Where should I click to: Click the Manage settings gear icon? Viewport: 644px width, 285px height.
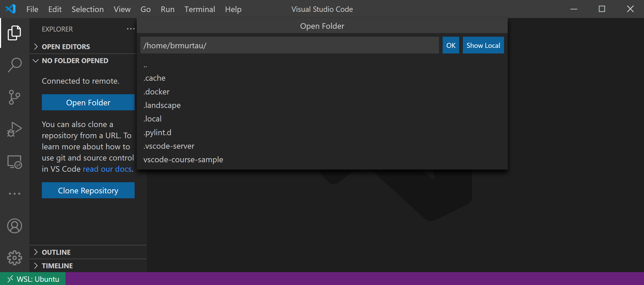pyautogui.click(x=14, y=257)
